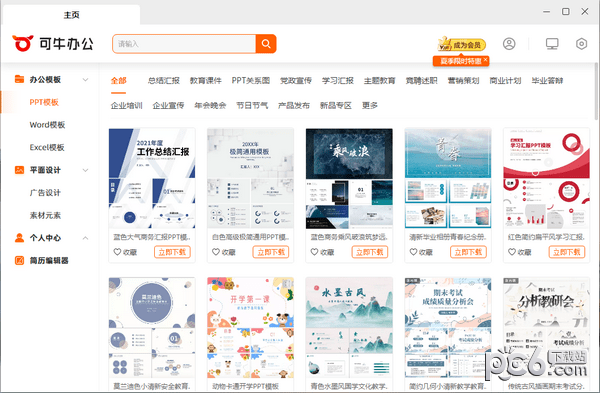Select the PPT关系图 category tab
The width and height of the screenshot is (600, 393).
tap(251, 81)
